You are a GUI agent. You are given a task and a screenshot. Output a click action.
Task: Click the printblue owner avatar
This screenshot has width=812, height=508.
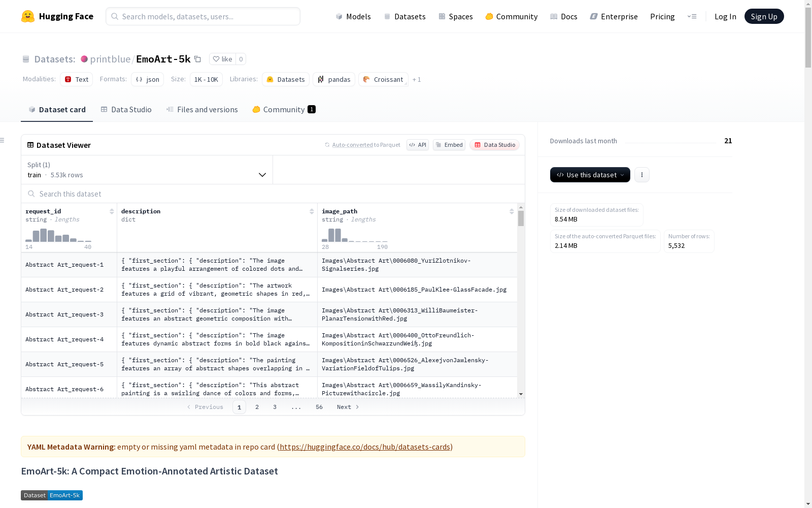click(x=84, y=59)
